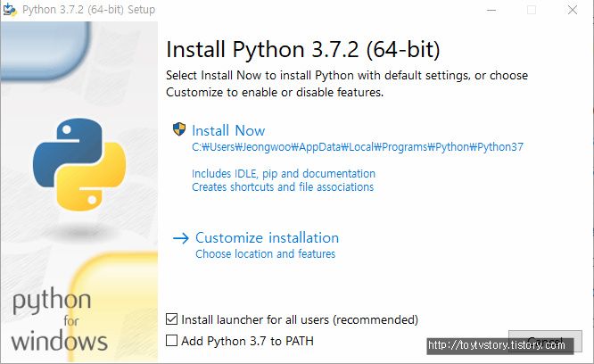Click the 'Install launcher for all users (recommended)' label

pyautogui.click(x=300, y=319)
